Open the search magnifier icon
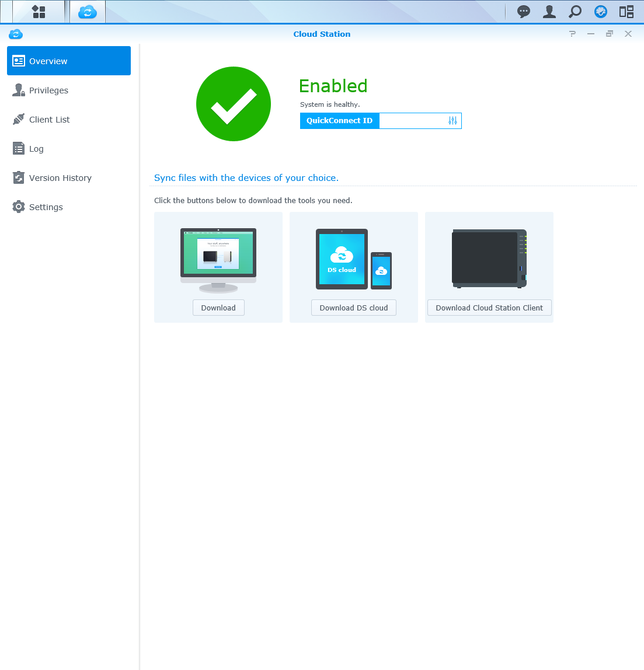Screen dimensions: 644x670 [x=575, y=12]
